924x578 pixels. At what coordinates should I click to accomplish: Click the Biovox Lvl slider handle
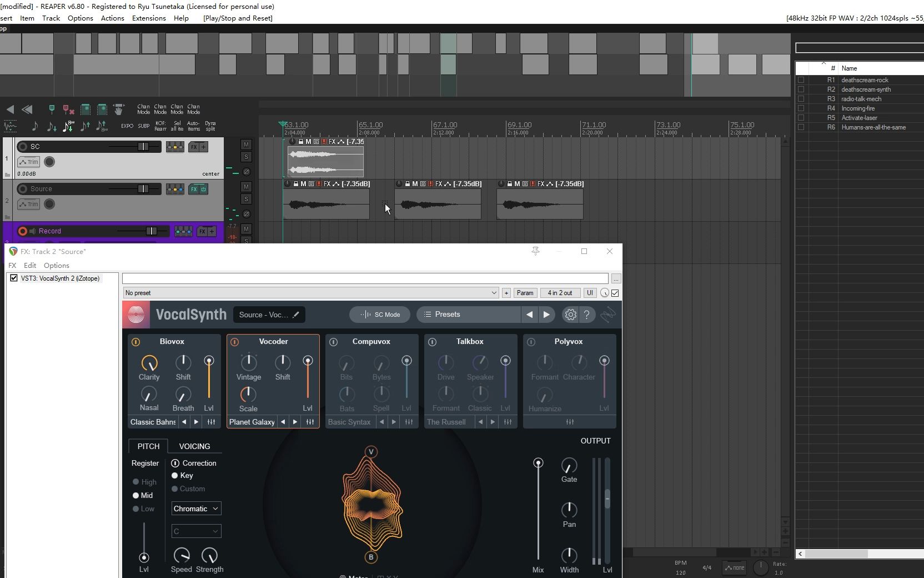coord(209,361)
